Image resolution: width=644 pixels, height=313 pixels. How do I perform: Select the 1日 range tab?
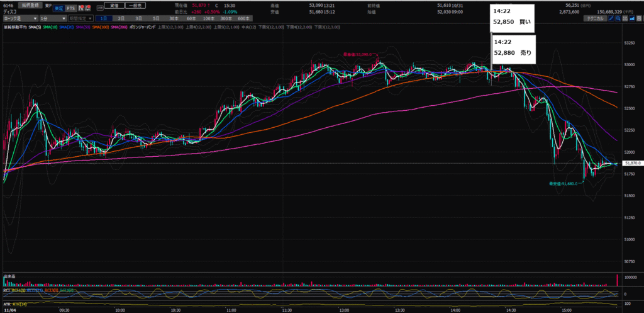pyautogui.click(x=103, y=19)
